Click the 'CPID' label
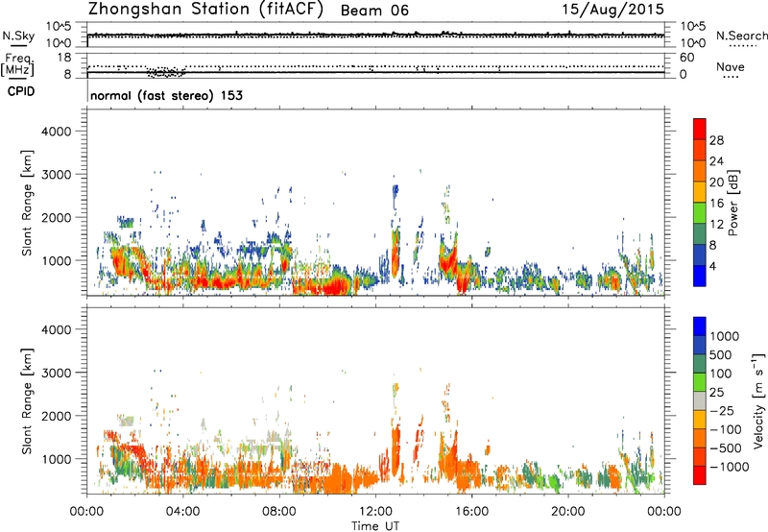The width and height of the screenshot is (768, 532). pos(21,91)
